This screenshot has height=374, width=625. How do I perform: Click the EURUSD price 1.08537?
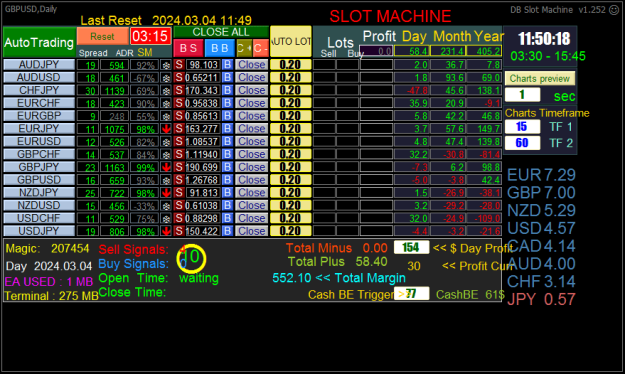point(202,142)
